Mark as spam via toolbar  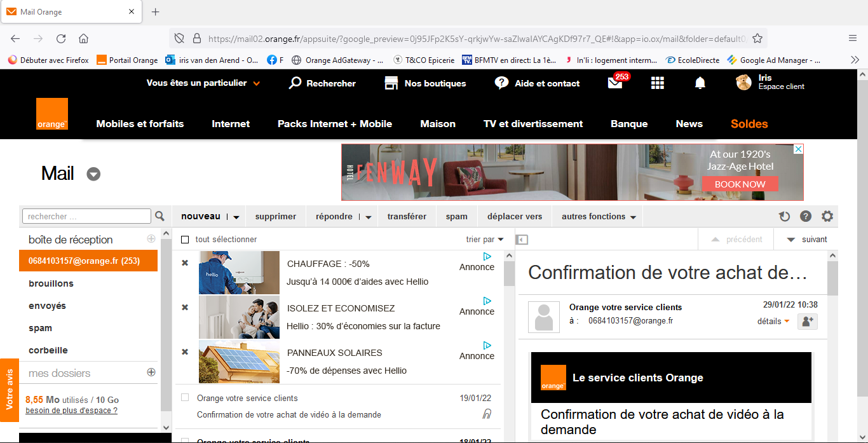click(x=457, y=217)
